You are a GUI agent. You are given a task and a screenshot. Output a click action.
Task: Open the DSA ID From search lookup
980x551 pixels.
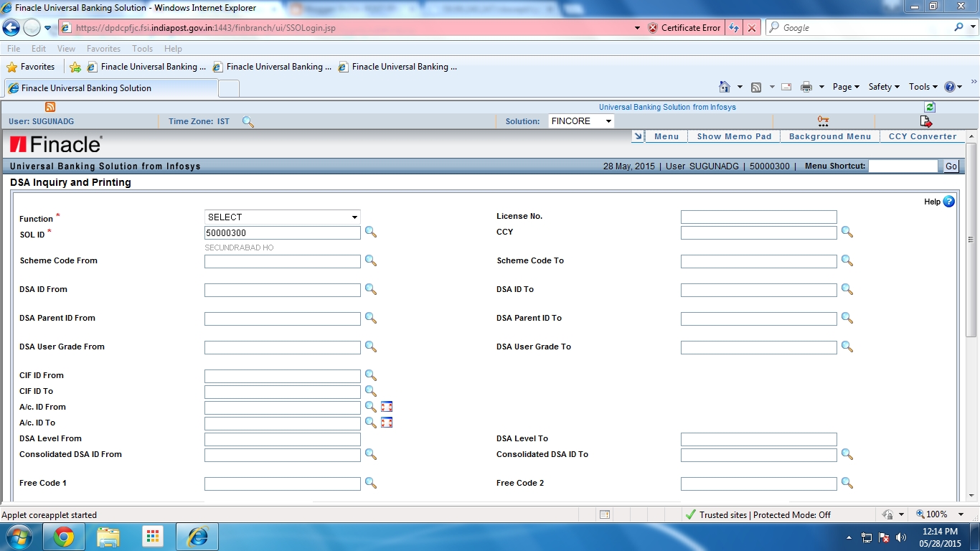point(371,290)
